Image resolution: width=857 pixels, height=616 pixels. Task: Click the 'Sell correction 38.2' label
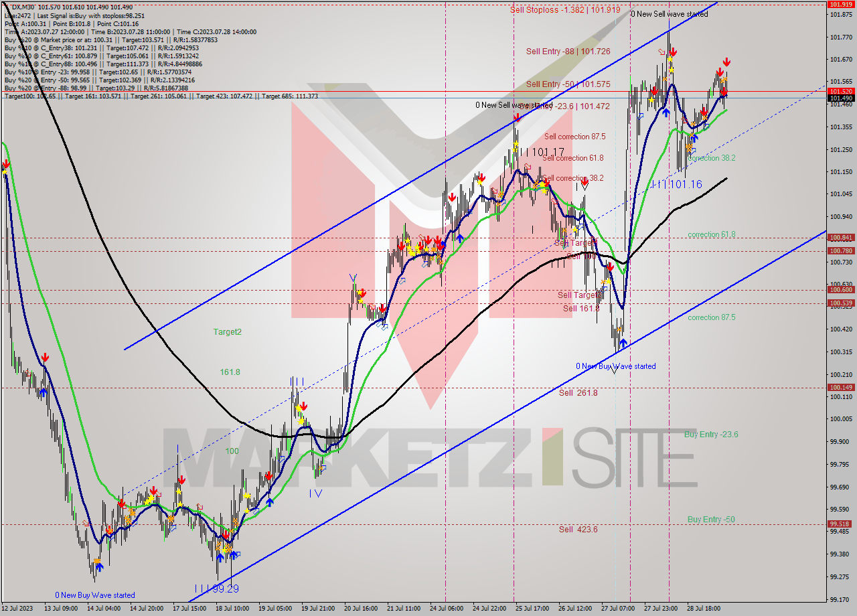(572, 178)
